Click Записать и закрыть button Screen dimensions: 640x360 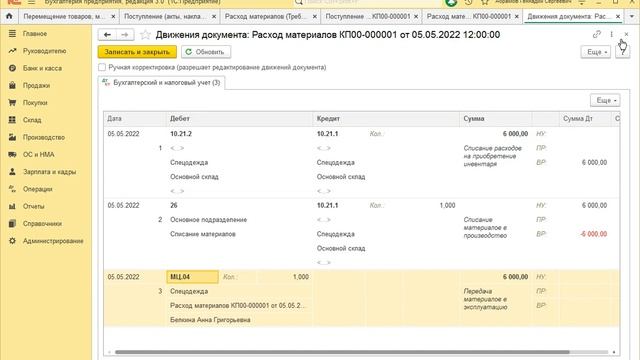click(137, 52)
